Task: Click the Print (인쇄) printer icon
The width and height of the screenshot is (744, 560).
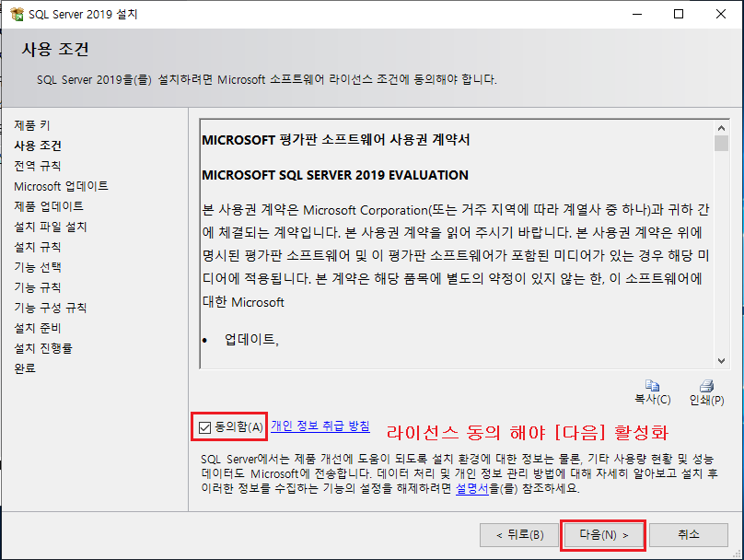Action: pos(706,385)
